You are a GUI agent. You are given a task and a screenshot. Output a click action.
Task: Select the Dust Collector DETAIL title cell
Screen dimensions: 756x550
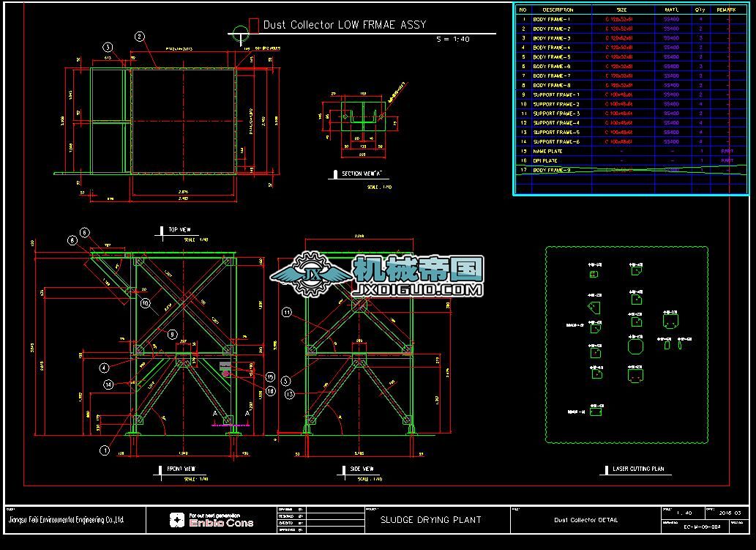point(585,520)
